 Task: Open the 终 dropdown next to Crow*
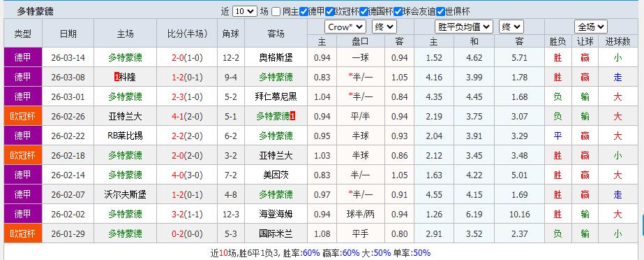point(384,27)
